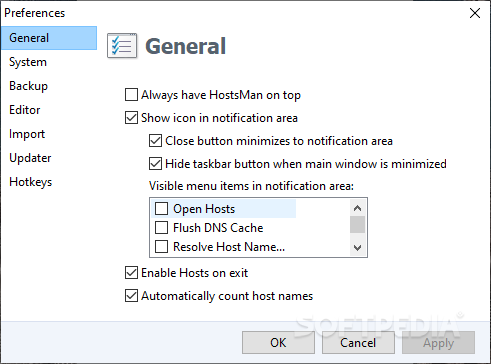
Task: Open the System preferences category
Action: pyautogui.click(x=49, y=62)
